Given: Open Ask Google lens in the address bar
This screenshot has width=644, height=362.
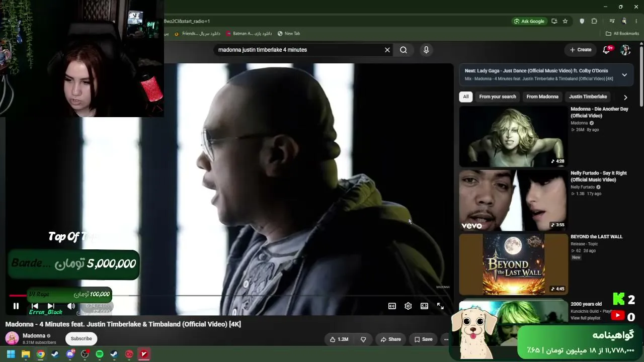Looking at the screenshot, I should pyautogui.click(x=529, y=21).
